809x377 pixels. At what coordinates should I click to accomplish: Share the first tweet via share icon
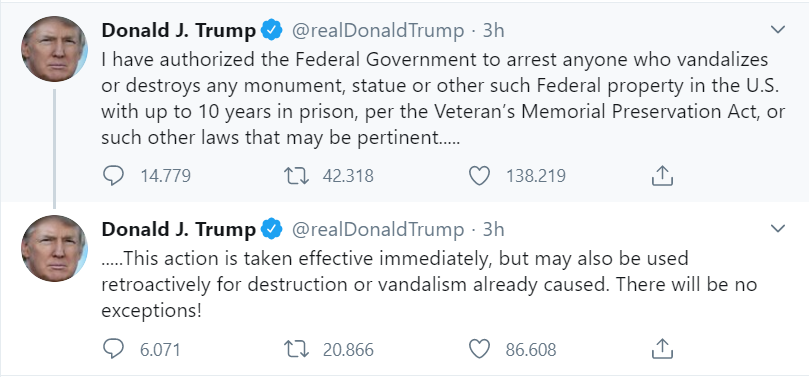coord(662,176)
